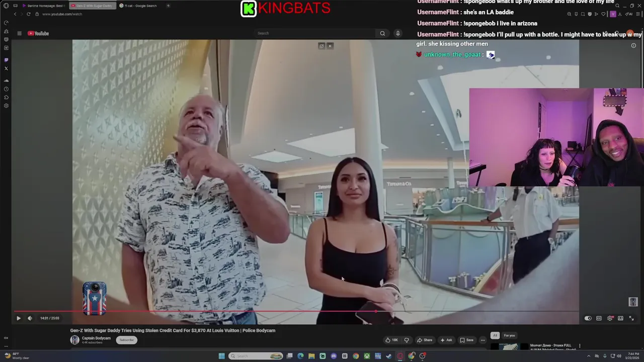This screenshot has height=362, width=644.
Task: Go back to the previous page
Action: click(x=15, y=14)
